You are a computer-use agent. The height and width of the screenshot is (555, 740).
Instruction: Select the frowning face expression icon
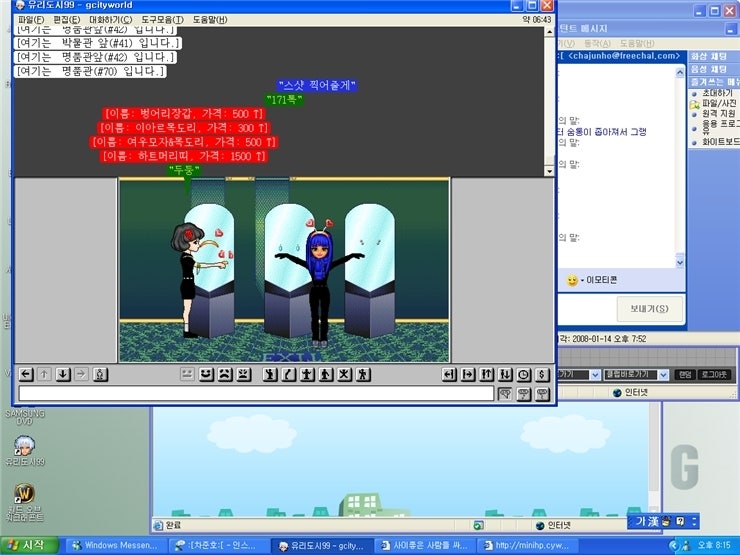[x=224, y=374]
